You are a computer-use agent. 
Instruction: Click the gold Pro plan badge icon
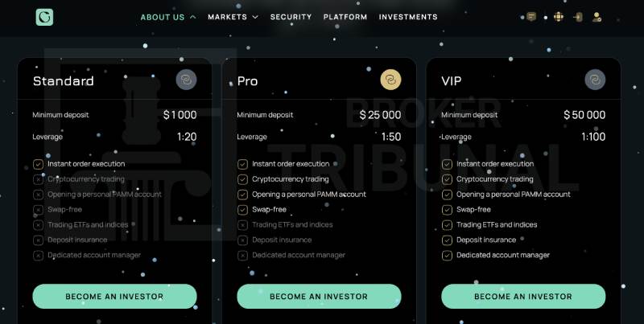[390, 80]
